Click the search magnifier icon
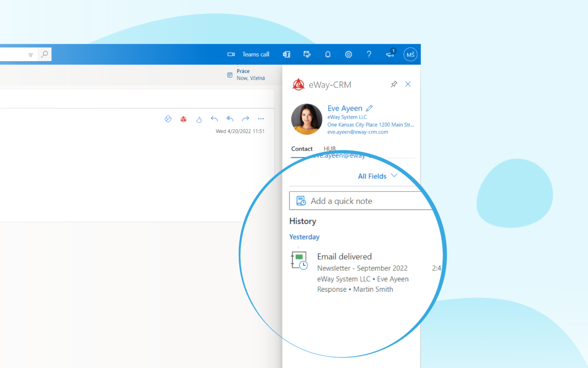 [x=45, y=54]
